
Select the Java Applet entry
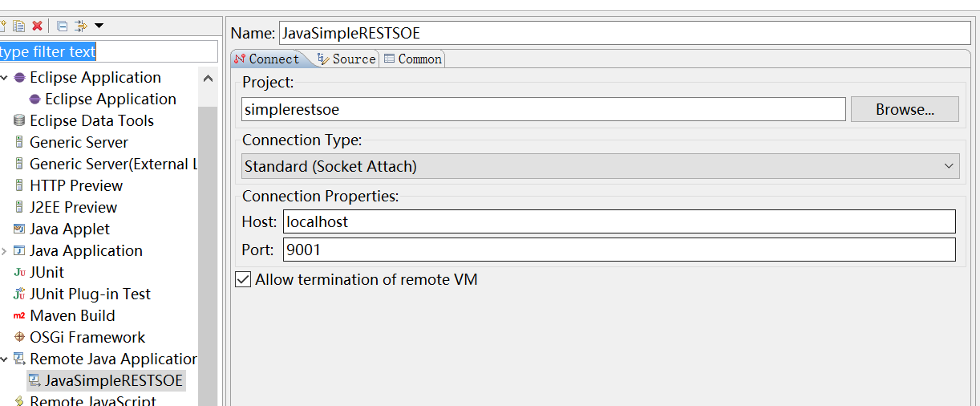pos(61,229)
